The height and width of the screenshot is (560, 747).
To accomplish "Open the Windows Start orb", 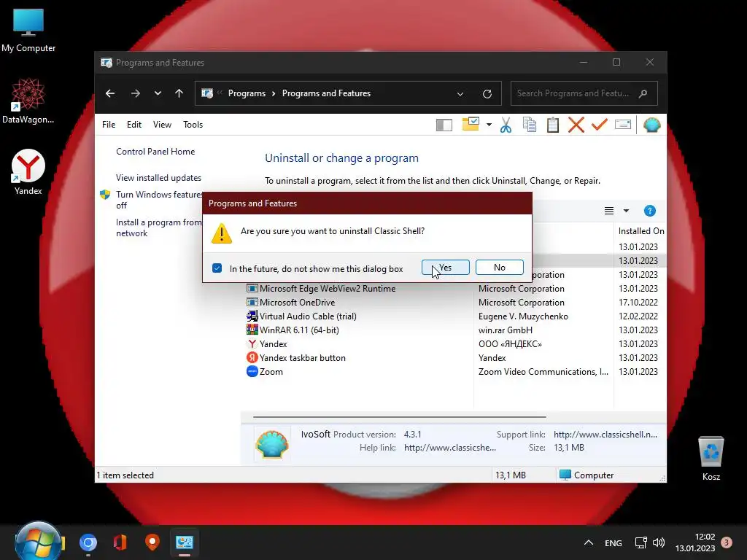I will (37, 542).
